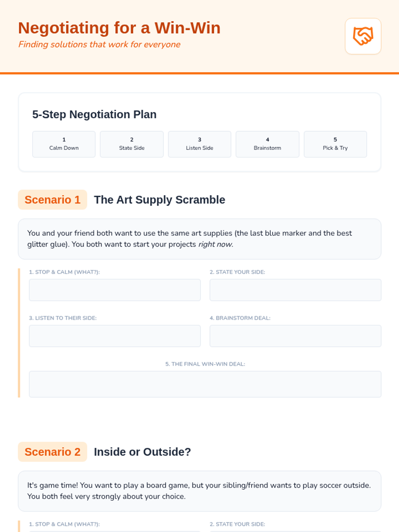Screen dimensions: 399x532
Task: Click the Pick & Try step box
Action: (x=335, y=144)
